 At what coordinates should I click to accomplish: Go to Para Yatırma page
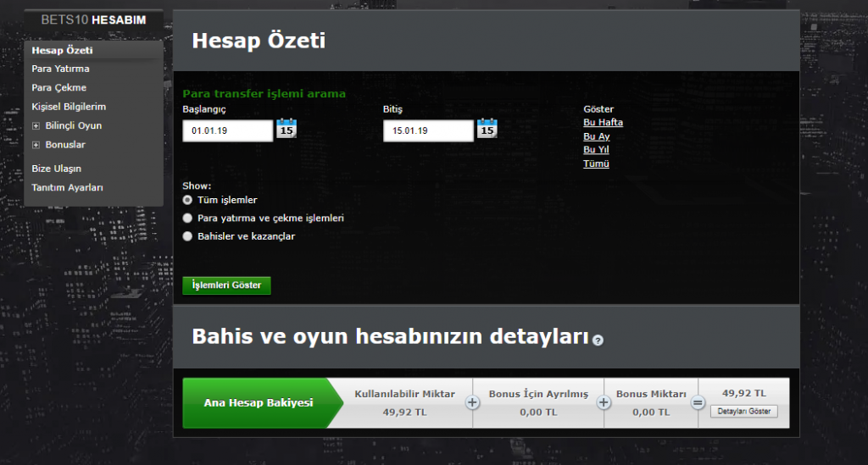(x=60, y=69)
